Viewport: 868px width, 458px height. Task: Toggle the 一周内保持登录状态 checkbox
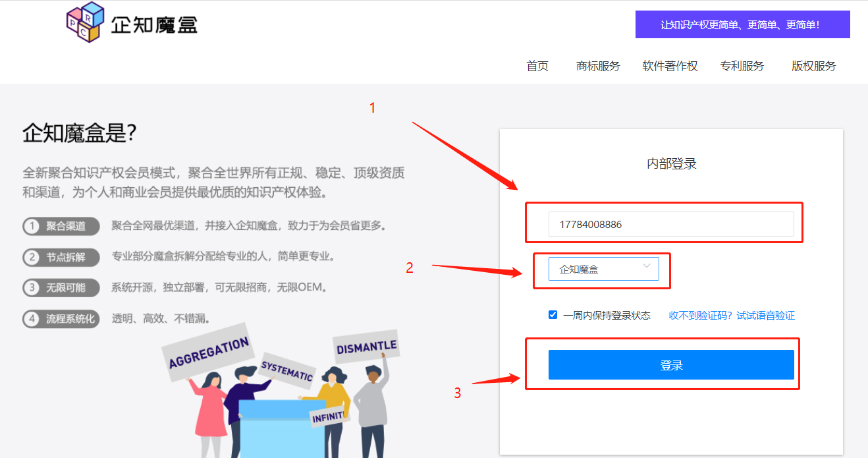click(553, 315)
